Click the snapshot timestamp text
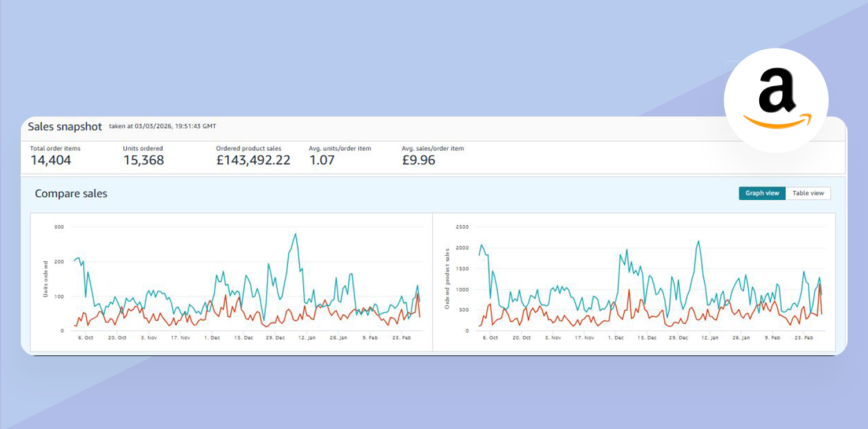 pos(162,126)
